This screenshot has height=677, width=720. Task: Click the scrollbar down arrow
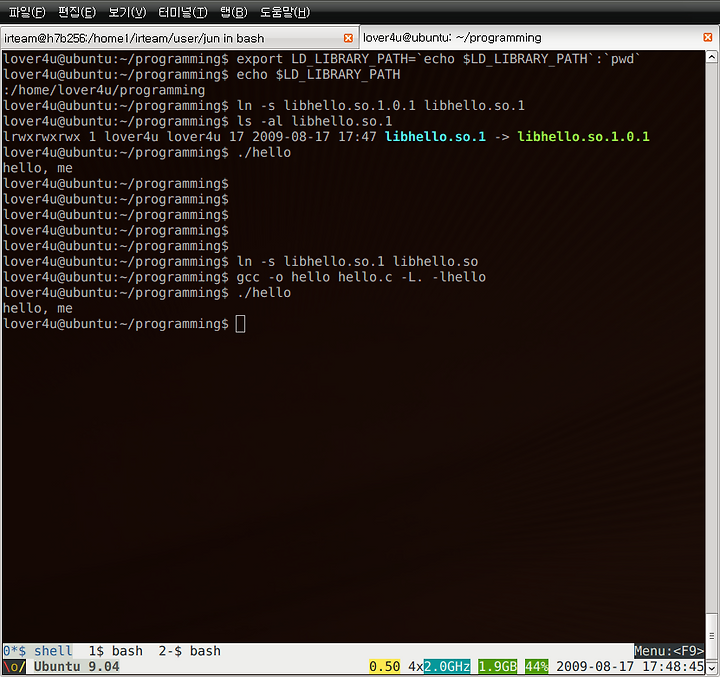[712, 667]
